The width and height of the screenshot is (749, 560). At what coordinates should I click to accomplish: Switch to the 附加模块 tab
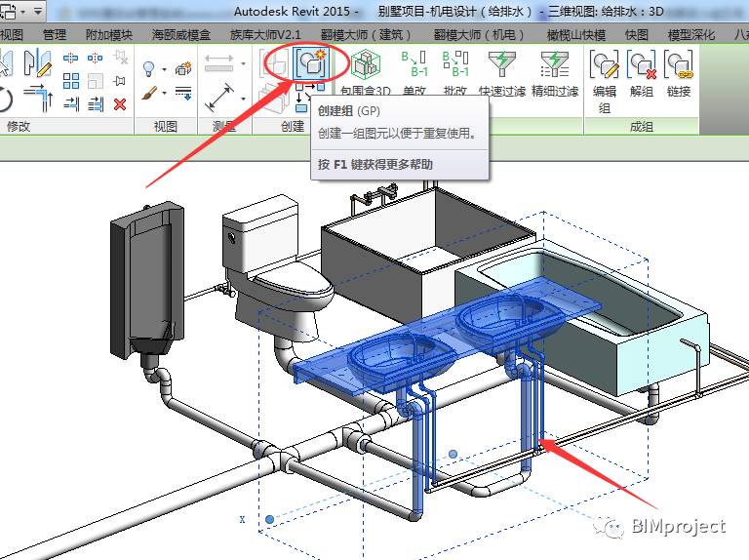[109, 34]
